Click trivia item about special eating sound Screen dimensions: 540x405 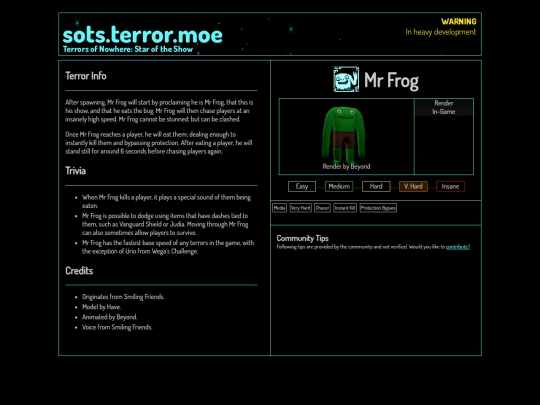point(166,201)
